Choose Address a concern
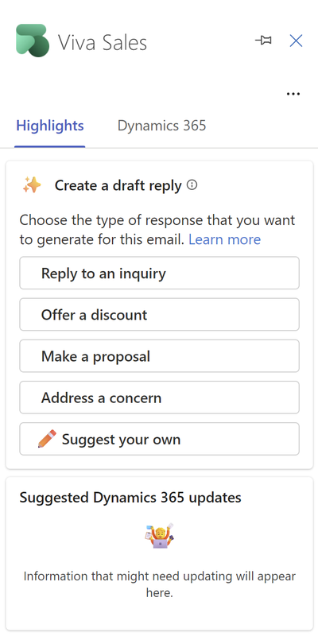The width and height of the screenshot is (318, 644). point(160,398)
